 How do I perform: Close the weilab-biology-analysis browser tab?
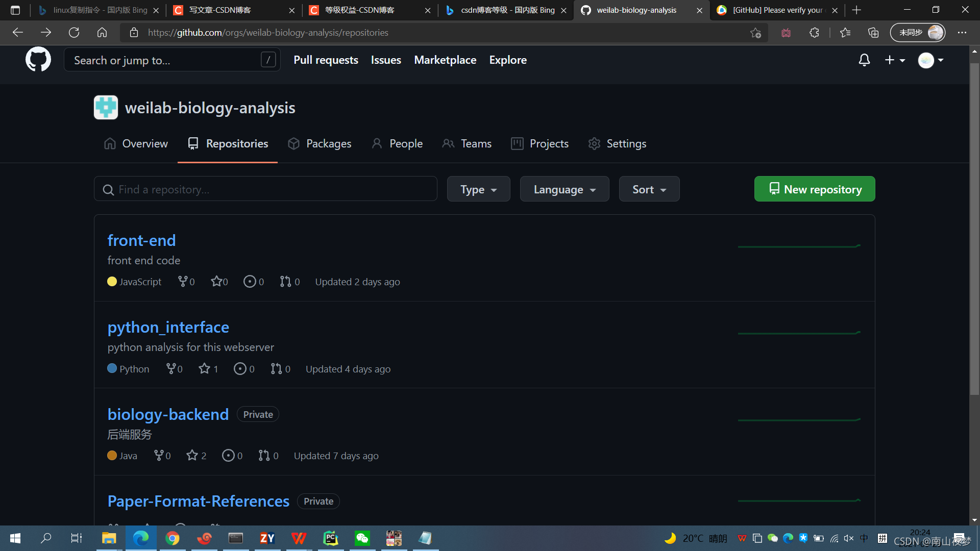point(699,10)
